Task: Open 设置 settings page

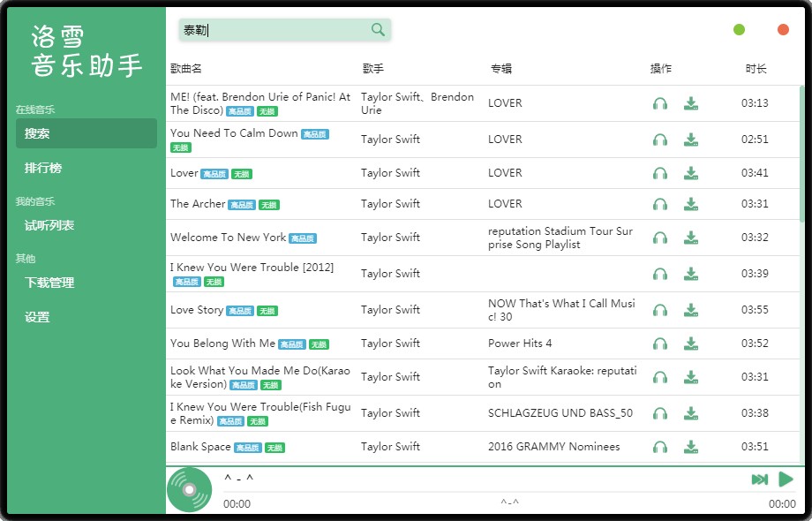Action: click(37, 317)
